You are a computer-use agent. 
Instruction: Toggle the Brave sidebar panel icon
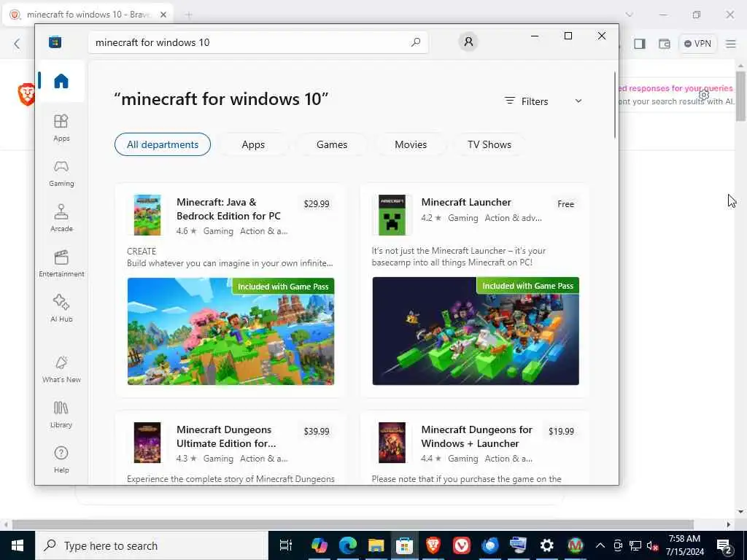[639, 44]
